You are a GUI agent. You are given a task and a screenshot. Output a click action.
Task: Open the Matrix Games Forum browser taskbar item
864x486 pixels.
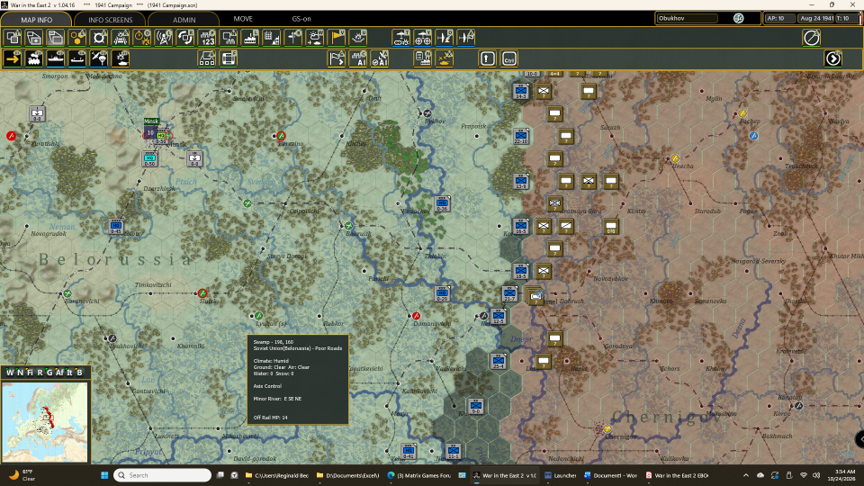419,475
